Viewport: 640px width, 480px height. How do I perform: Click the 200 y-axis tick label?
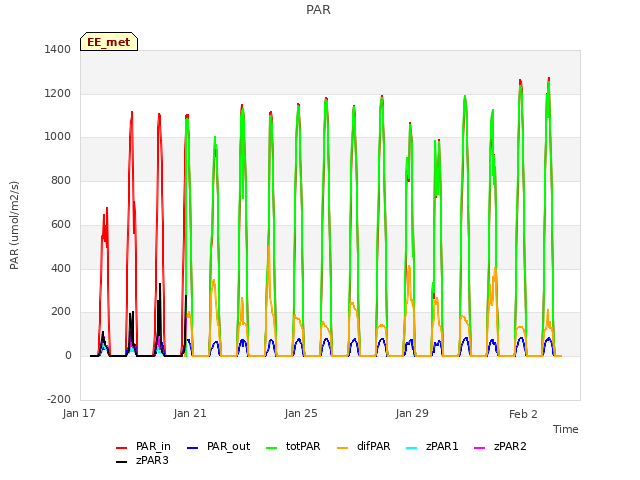point(61,312)
